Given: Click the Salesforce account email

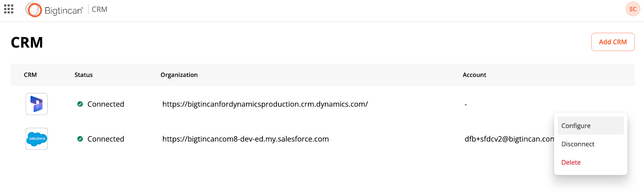Looking at the screenshot, I should pos(509,139).
